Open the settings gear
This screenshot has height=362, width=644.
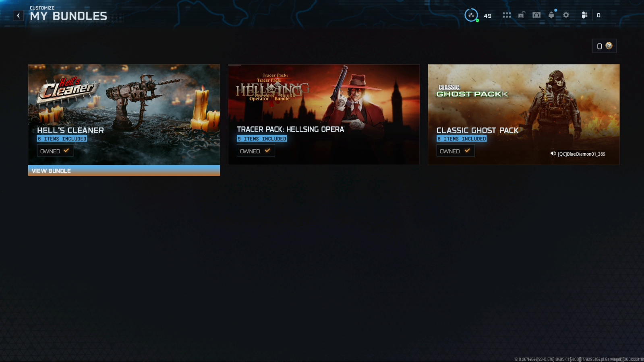click(566, 15)
